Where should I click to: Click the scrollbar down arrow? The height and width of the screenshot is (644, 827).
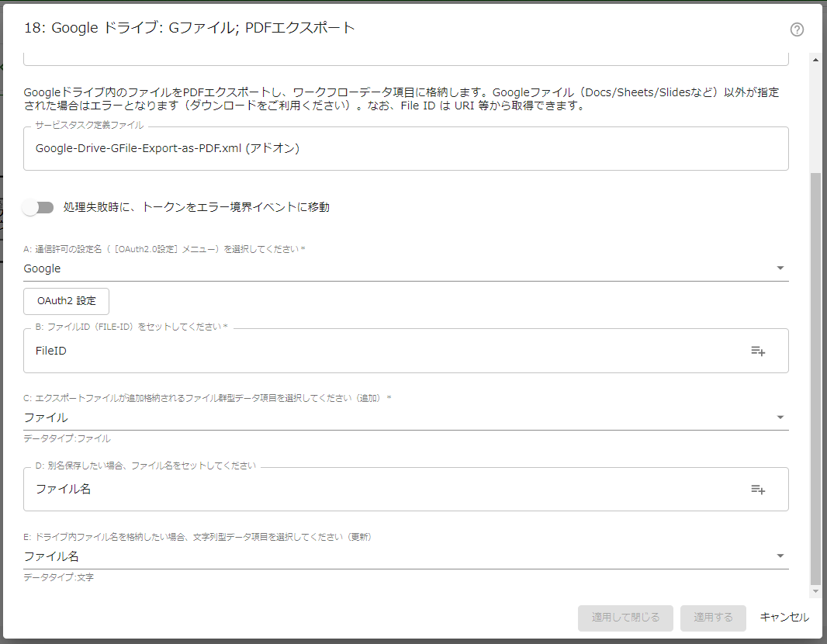pos(815,590)
